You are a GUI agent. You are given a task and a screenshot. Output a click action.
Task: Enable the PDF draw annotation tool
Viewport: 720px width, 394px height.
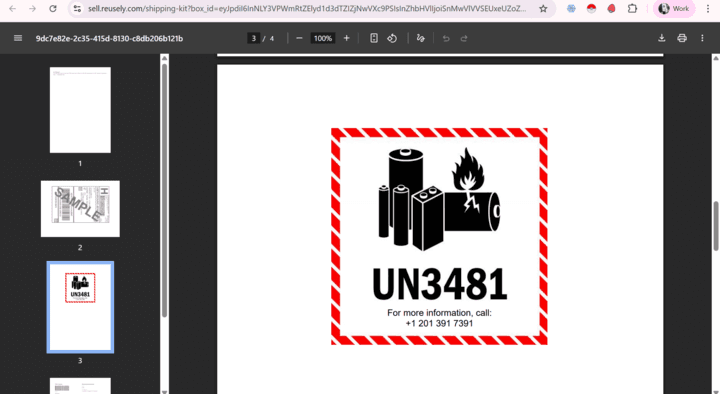coord(420,38)
